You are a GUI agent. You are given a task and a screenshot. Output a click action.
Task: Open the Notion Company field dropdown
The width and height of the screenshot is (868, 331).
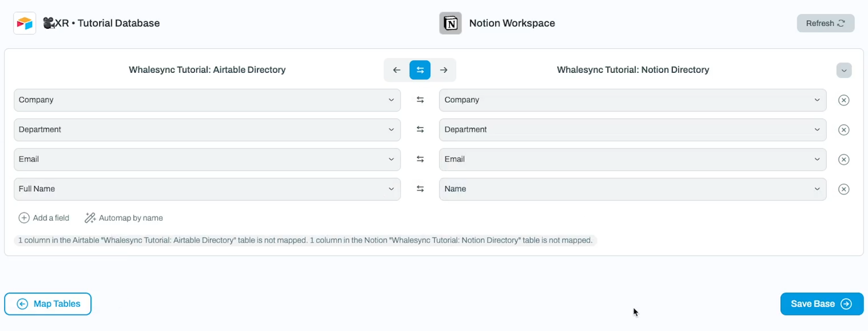point(633,100)
